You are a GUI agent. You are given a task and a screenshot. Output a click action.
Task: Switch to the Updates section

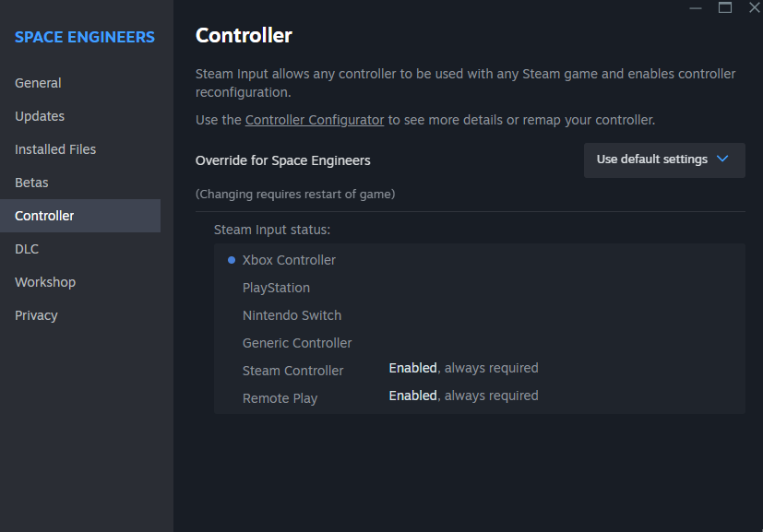(x=40, y=116)
